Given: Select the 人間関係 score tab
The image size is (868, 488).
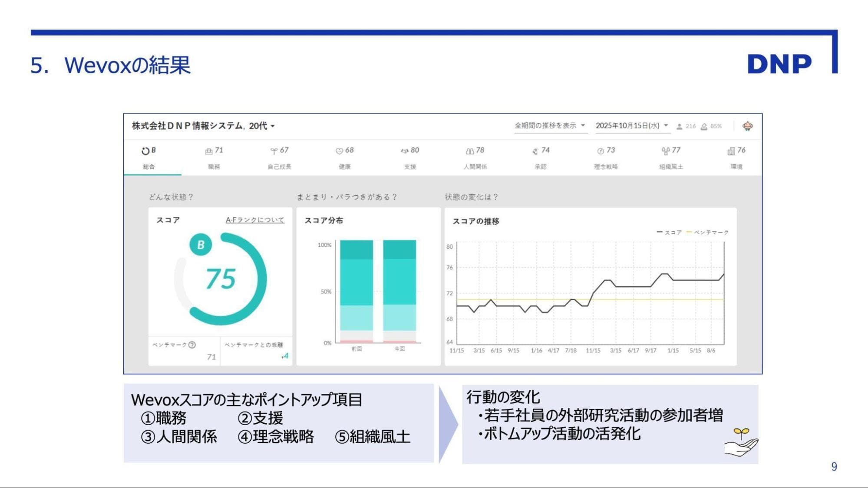Looking at the screenshot, I should pyautogui.click(x=475, y=158).
